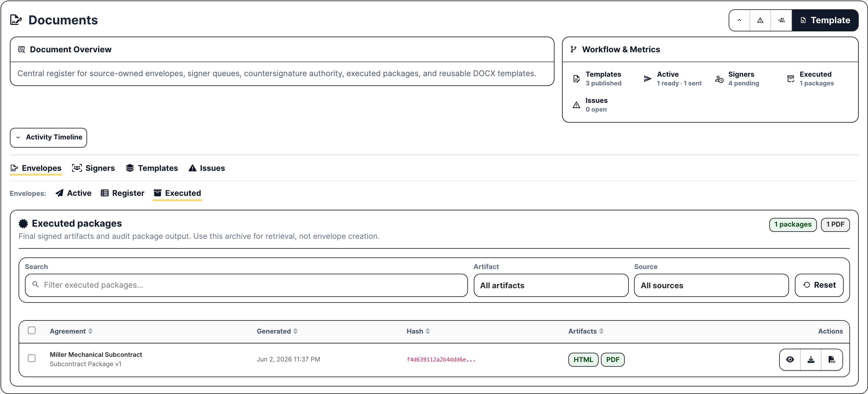Viewport: 868px width, 394px height.
Task: Click the PDF artifact badge
Action: tap(612, 360)
